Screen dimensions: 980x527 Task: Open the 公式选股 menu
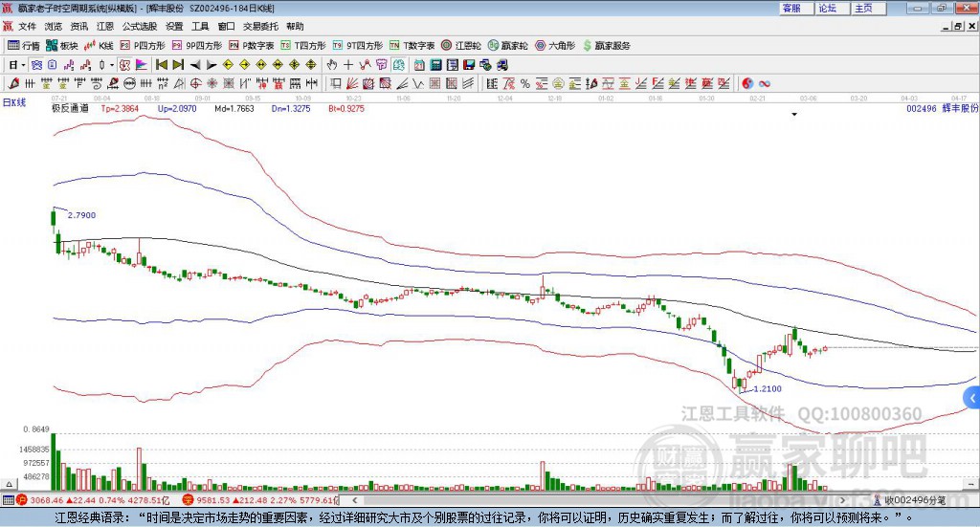coord(140,26)
